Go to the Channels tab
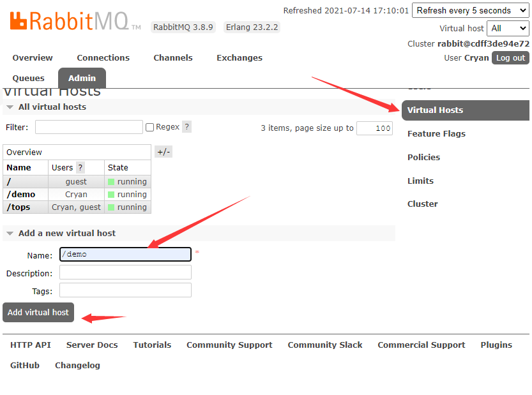This screenshot has height=395, width=532. click(173, 57)
